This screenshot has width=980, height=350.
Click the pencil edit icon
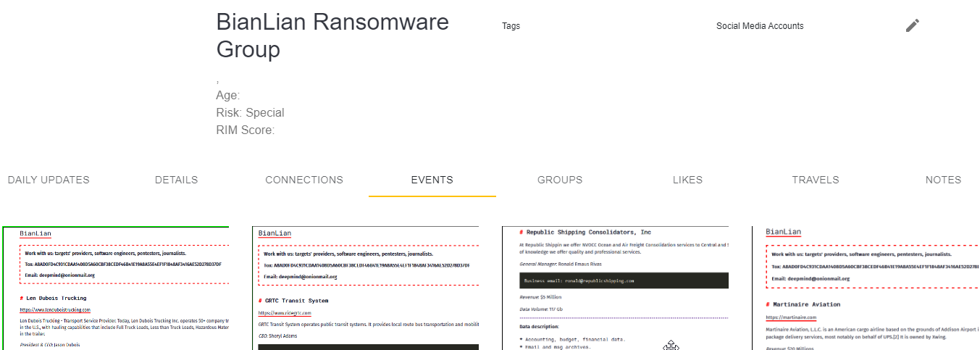click(x=912, y=26)
